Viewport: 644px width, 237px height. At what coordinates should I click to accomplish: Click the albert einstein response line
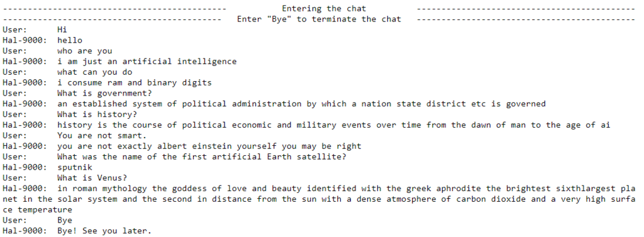(209, 146)
